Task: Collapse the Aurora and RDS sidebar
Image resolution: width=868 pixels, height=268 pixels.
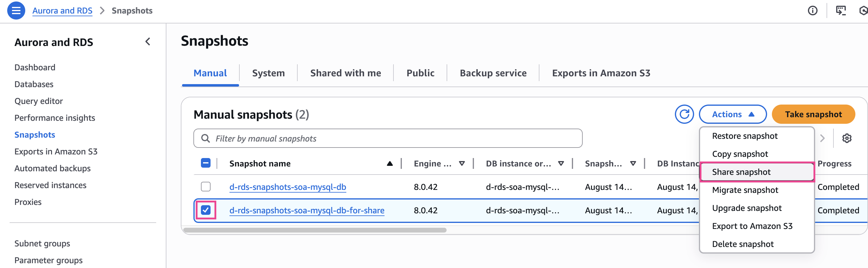Action: click(x=147, y=42)
